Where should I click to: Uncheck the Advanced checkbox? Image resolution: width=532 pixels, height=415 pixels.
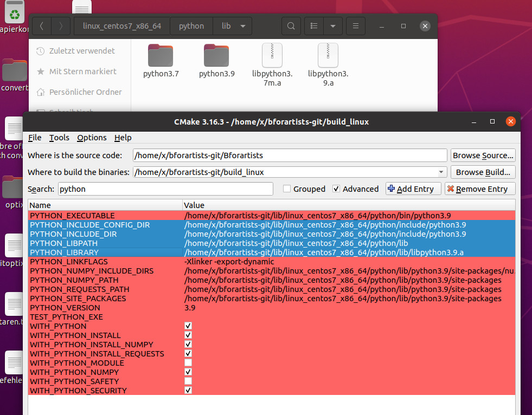[x=336, y=189]
